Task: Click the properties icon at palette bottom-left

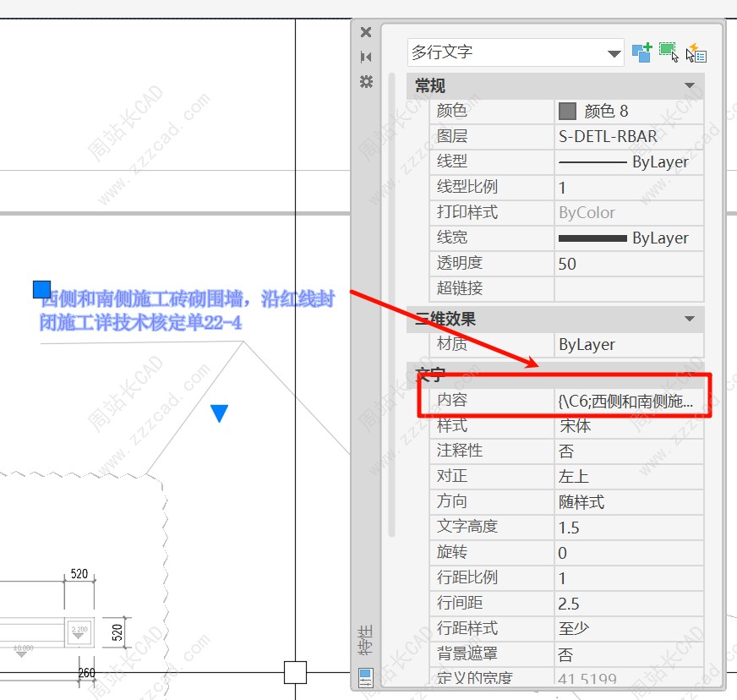Action: 366,677
